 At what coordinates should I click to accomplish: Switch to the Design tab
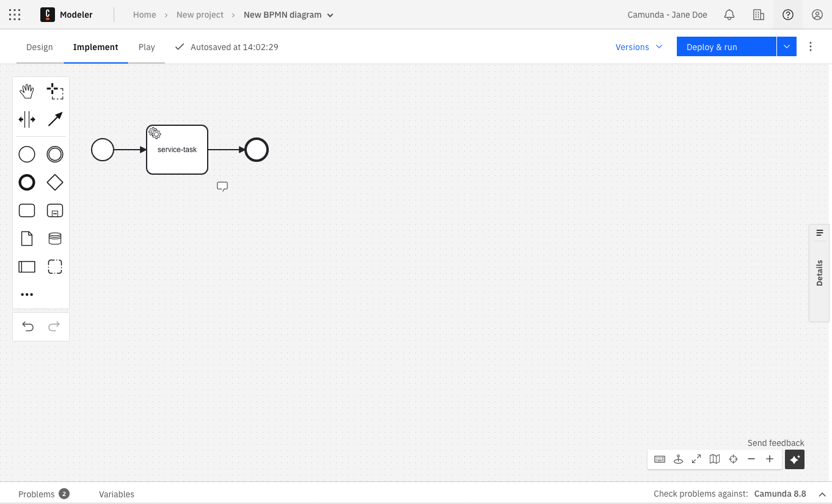pos(39,46)
